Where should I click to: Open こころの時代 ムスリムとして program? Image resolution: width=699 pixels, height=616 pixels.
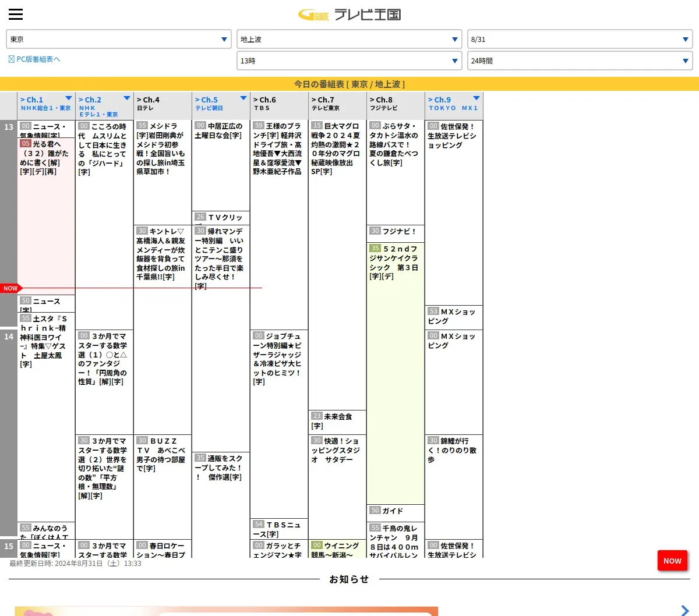coord(104,225)
